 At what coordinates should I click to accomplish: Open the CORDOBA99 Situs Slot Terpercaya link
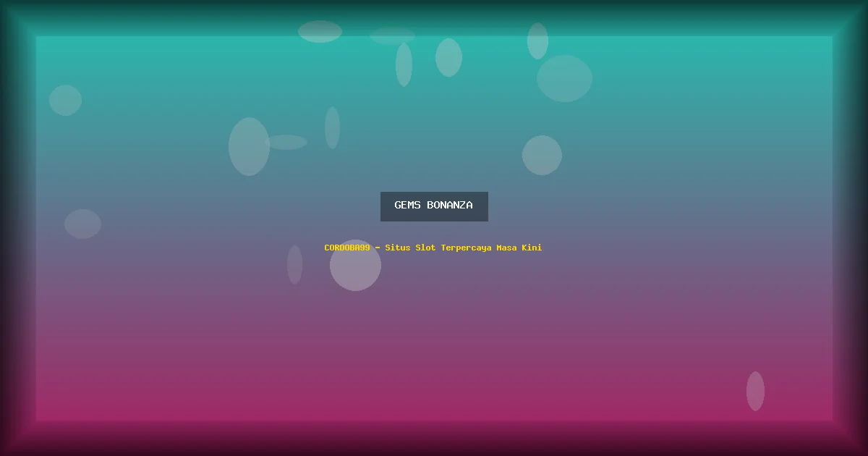[x=433, y=248]
